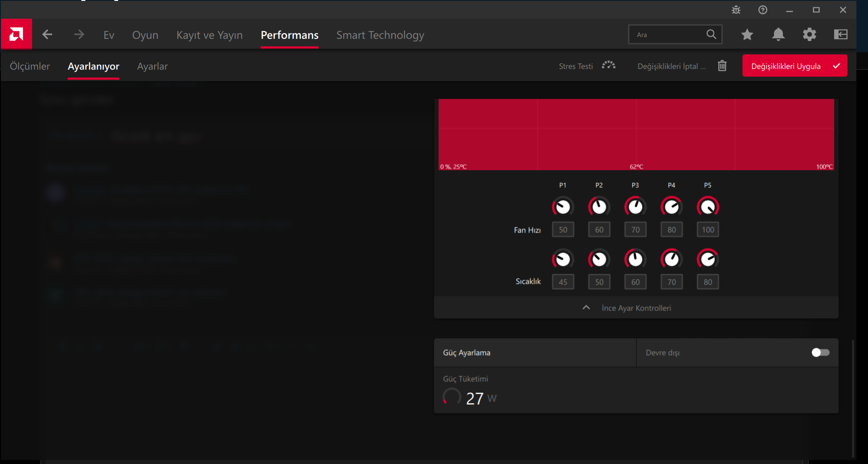
Task: Click P5 fan speed field 100
Action: 708,230
